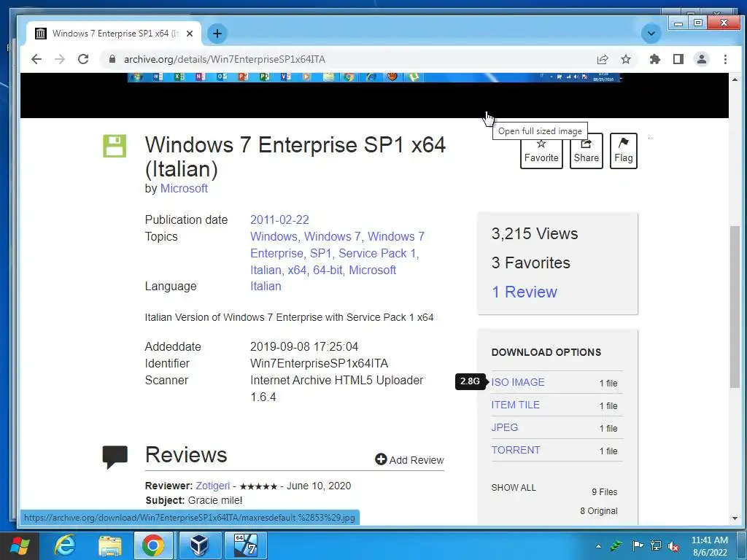Open Windows Explorer folder from the taskbar
The image size is (747, 560).
[x=110, y=545]
